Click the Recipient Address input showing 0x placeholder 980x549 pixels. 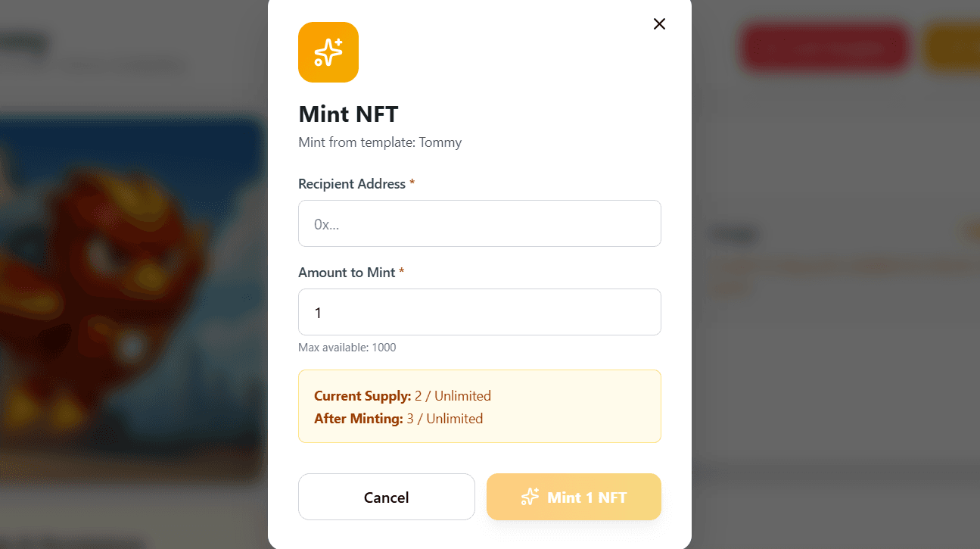[x=479, y=223]
